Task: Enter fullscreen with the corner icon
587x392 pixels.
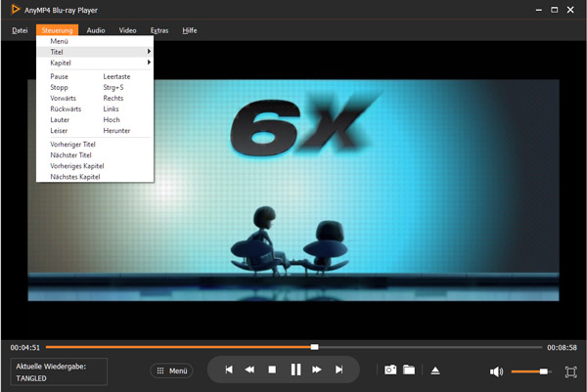Action: (x=571, y=371)
